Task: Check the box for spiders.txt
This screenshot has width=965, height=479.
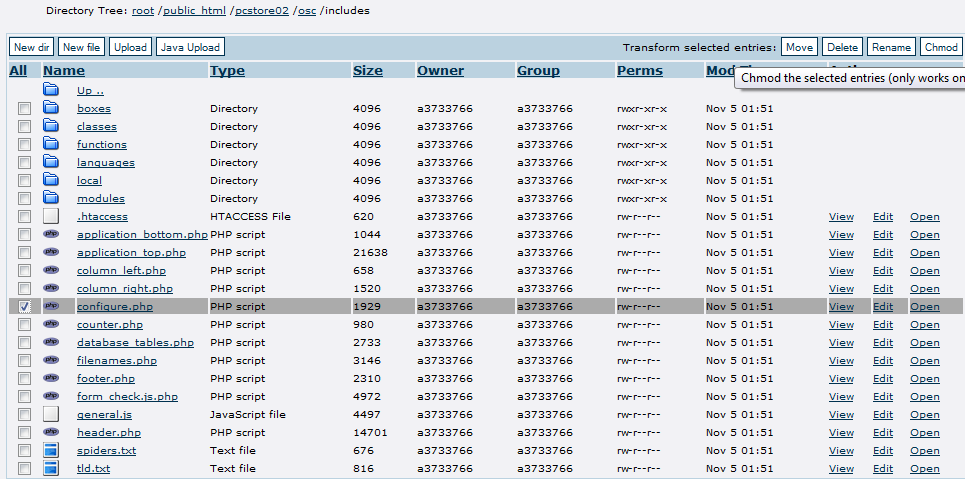Action: [24, 450]
